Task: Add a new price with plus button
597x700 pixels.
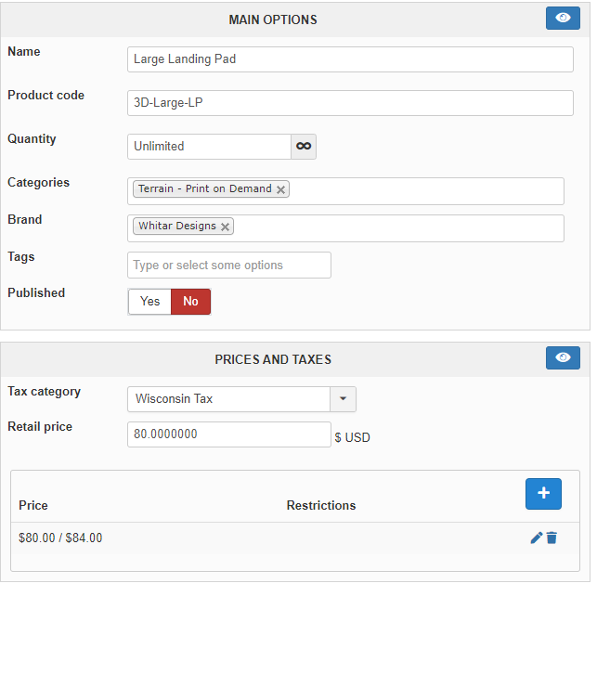Action: tap(543, 494)
